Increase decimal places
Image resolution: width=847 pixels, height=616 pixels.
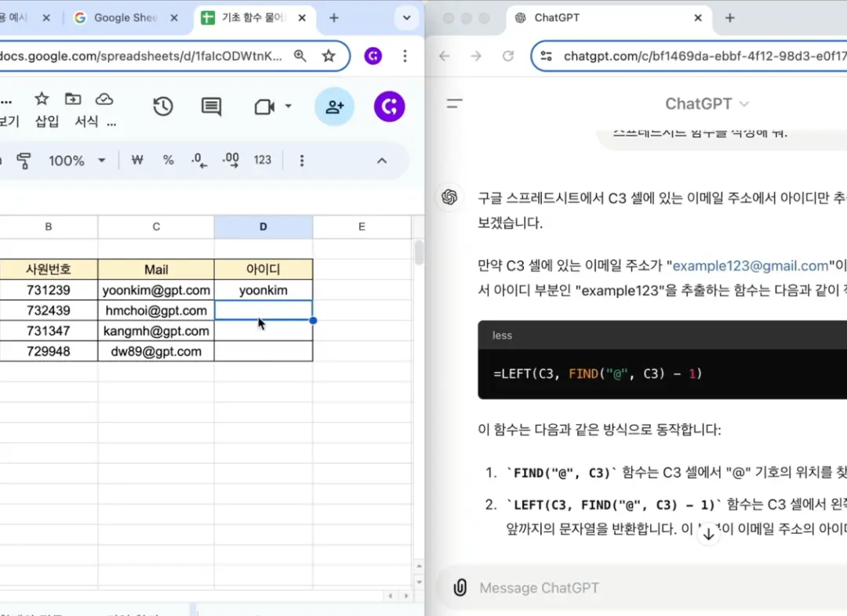point(230,160)
